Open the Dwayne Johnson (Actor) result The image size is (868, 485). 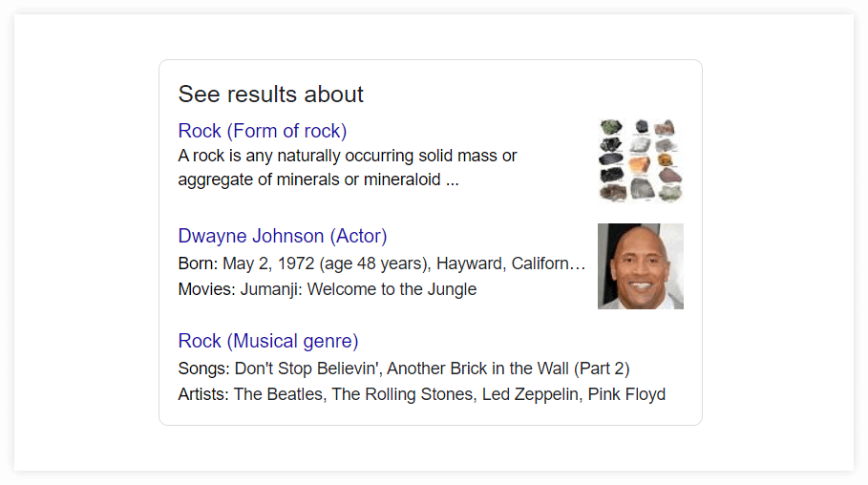coord(282,236)
